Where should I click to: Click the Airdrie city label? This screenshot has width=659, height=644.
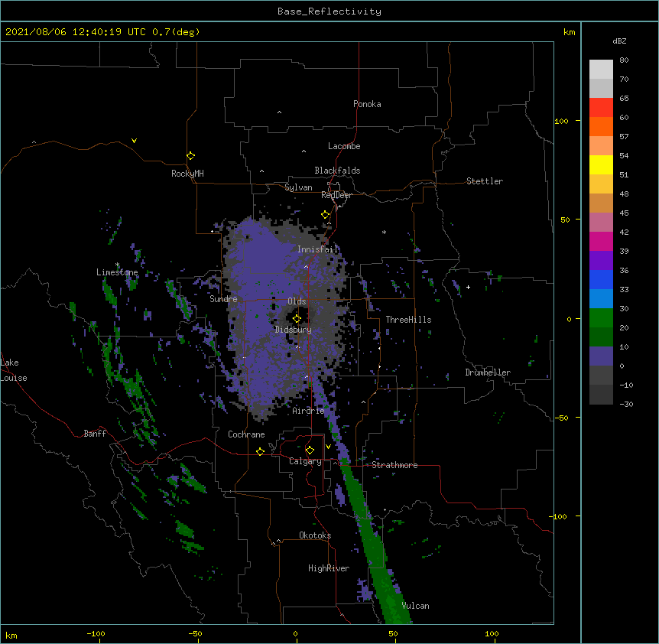[309, 411]
